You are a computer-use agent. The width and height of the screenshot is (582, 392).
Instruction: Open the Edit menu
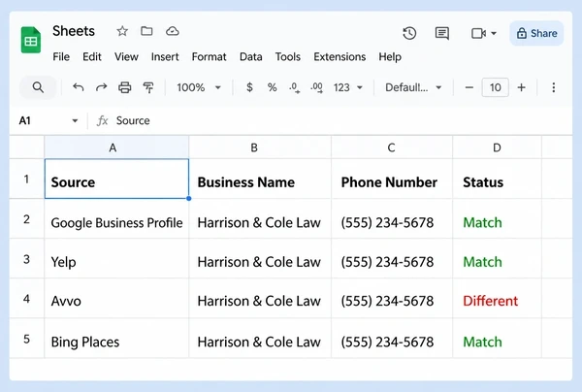point(92,57)
